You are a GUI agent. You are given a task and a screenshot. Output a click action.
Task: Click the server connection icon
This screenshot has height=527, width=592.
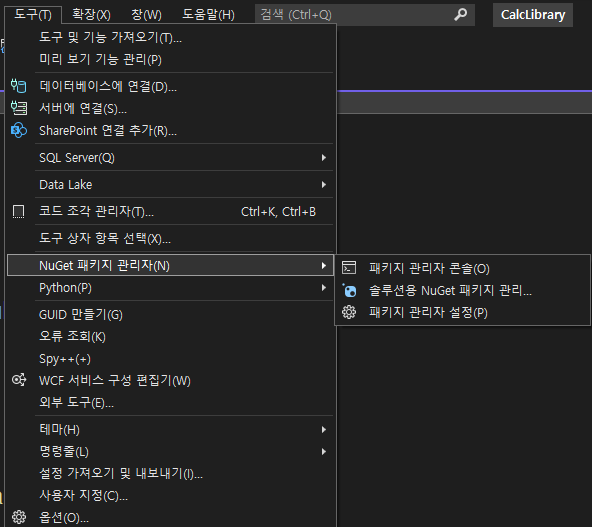coord(18,108)
